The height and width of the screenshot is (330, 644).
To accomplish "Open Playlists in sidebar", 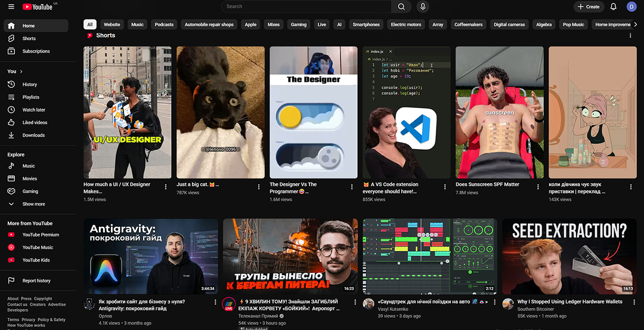I will pyautogui.click(x=36, y=97).
